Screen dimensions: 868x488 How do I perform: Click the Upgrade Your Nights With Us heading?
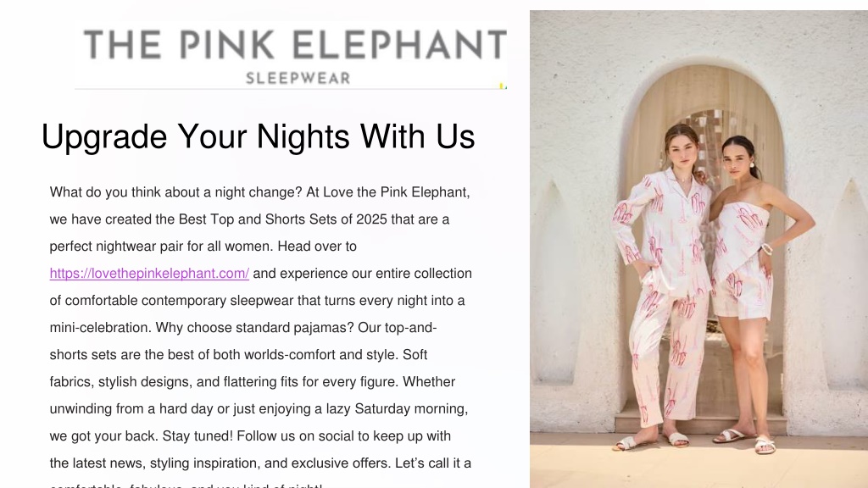258,136
